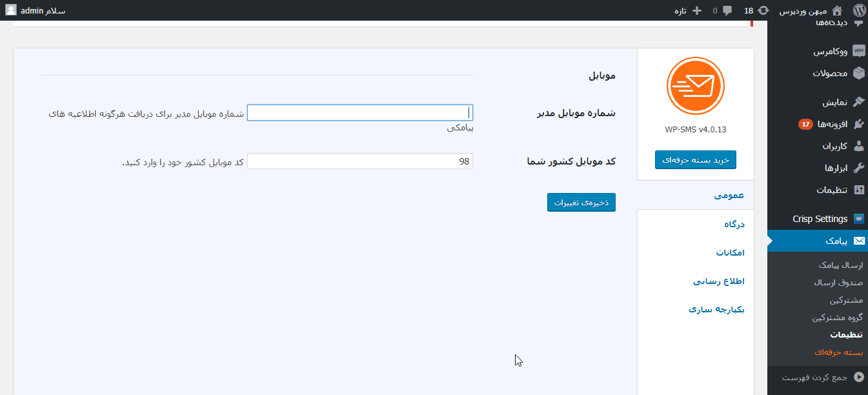Click تازه new content link
This screenshot has height=395, width=868.
680,10
